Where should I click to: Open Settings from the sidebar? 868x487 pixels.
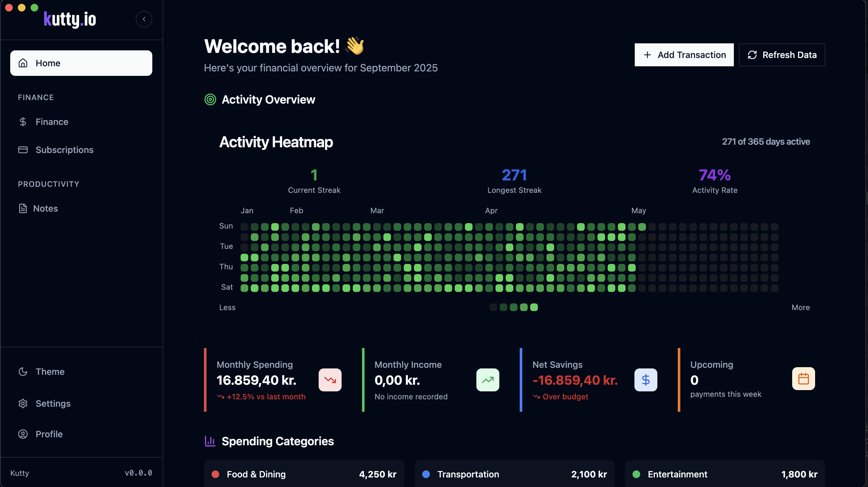click(53, 403)
